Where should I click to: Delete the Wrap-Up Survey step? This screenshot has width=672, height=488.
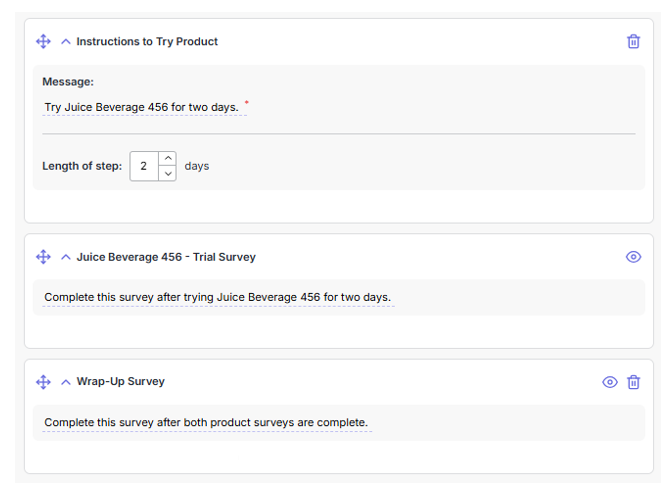[x=633, y=382]
